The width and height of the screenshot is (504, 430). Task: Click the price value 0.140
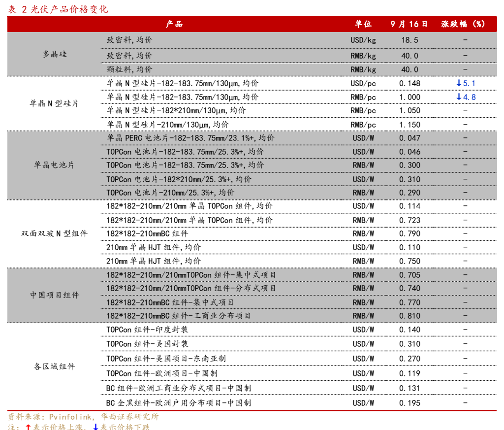[x=410, y=330]
